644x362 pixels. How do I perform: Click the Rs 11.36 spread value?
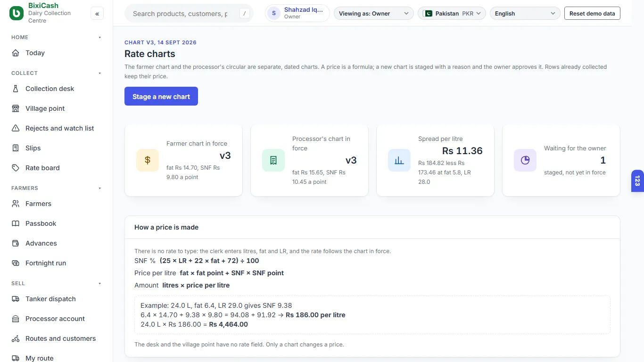click(x=462, y=151)
